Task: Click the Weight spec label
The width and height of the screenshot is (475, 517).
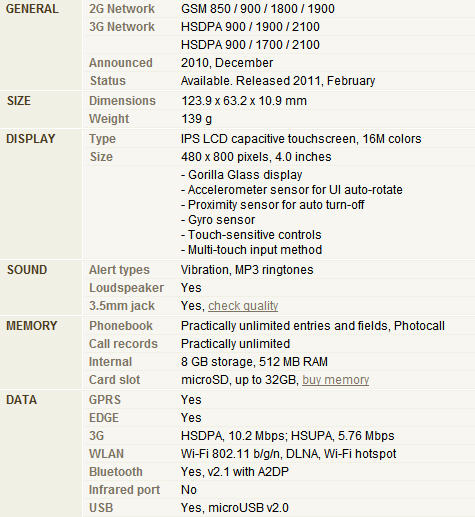Action: [x=109, y=119]
